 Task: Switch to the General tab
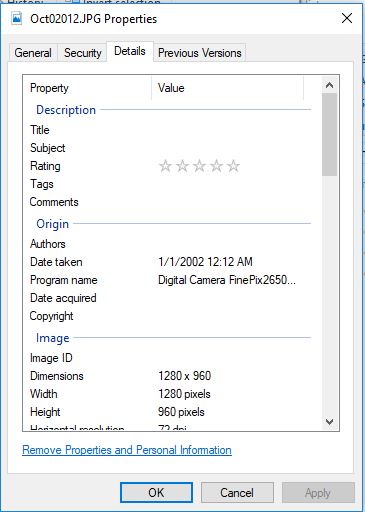[33, 53]
